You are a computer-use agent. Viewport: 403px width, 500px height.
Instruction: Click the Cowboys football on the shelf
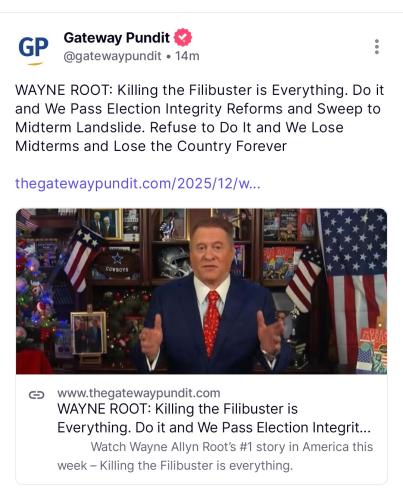(x=115, y=264)
